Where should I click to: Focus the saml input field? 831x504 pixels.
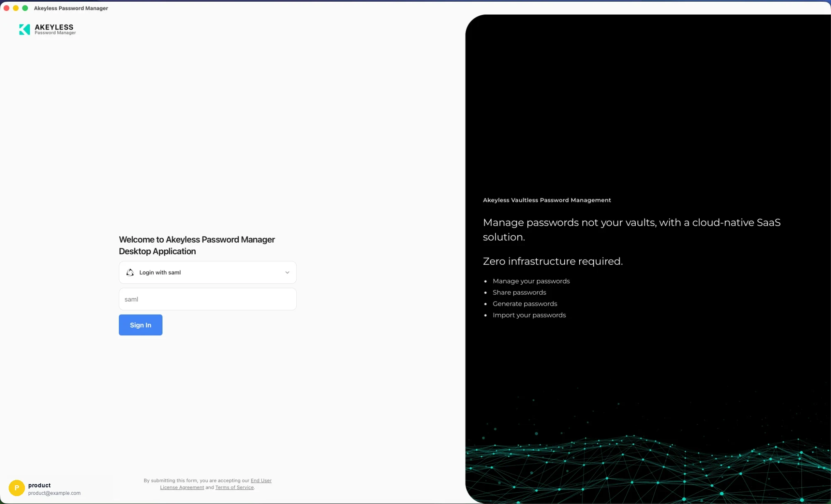[x=207, y=299]
